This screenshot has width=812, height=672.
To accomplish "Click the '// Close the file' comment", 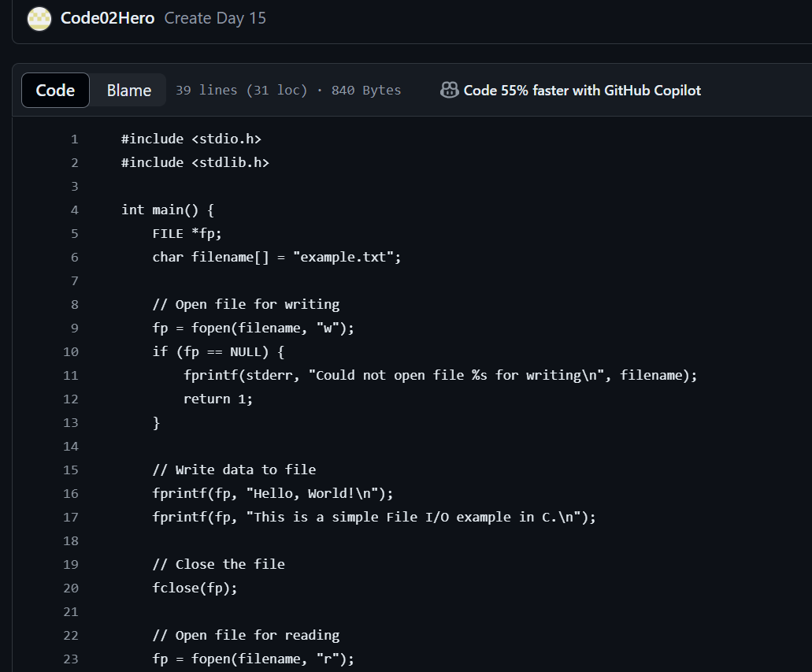I will [218, 564].
